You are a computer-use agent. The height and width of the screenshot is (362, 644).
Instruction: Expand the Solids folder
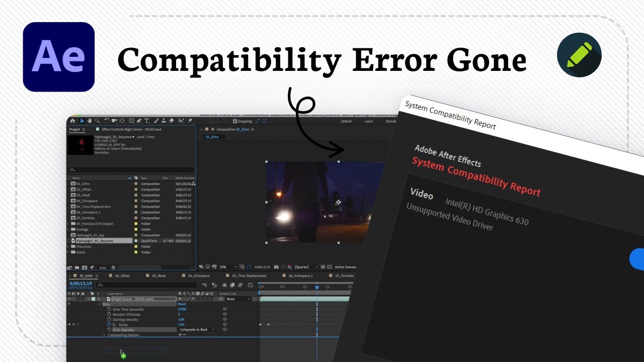click(68, 252)
